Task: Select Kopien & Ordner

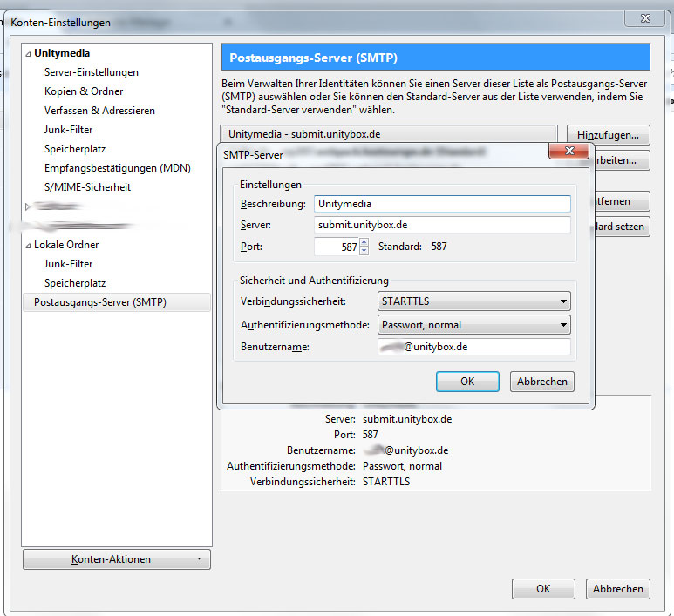Action: click(84, 91)
